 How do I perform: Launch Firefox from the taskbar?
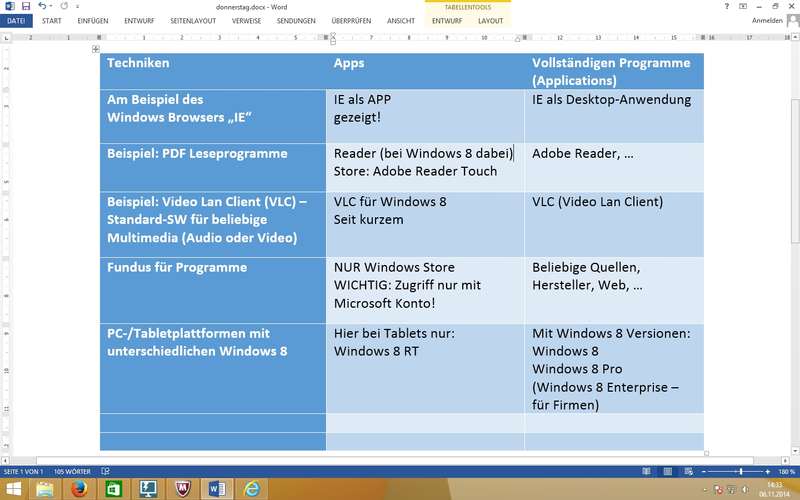coord(80,489)
